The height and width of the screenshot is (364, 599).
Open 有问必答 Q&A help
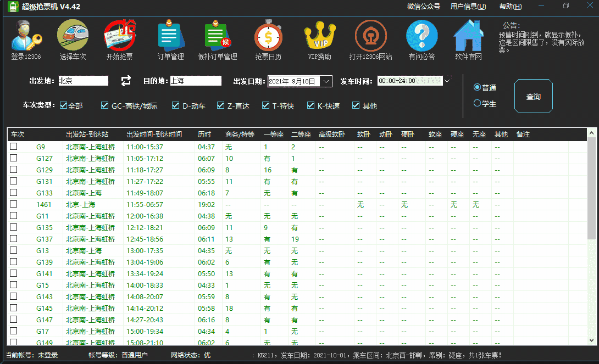[x=421, y=38]
